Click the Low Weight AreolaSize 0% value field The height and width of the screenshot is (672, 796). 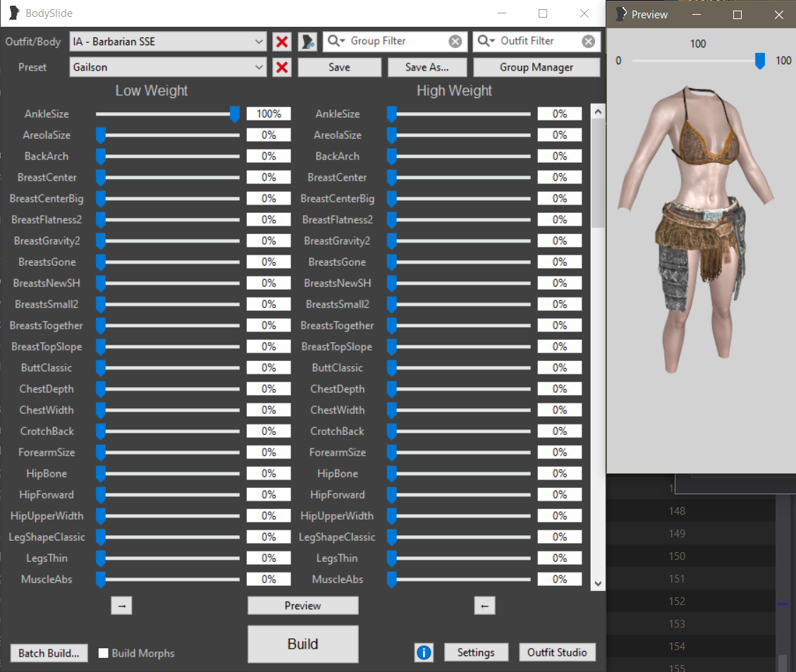click(x=269, y=135)
